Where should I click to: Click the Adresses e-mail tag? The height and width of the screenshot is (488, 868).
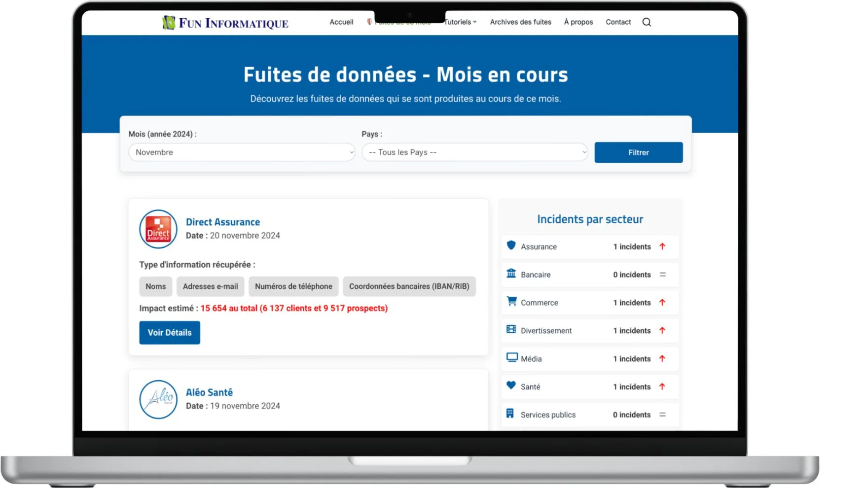tap(211, 286)
